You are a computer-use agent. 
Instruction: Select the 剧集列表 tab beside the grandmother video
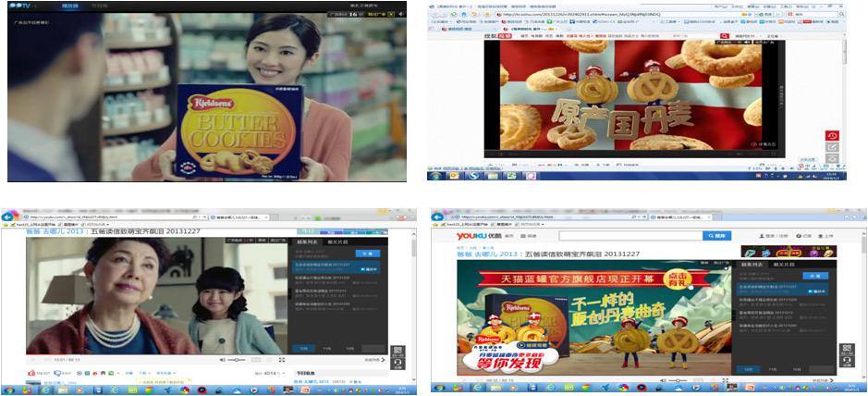(x=307, y=242)
